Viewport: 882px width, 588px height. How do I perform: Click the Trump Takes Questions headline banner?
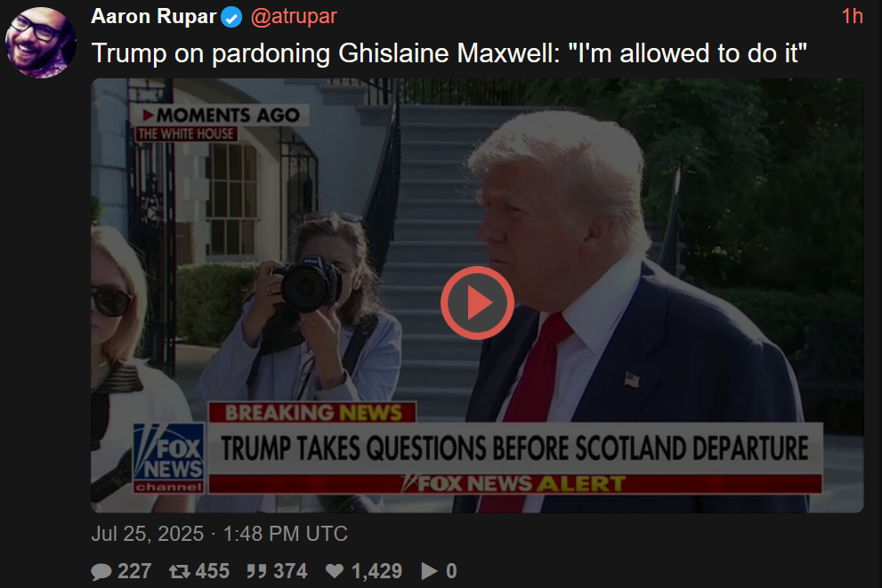click(x=514, y=448)
